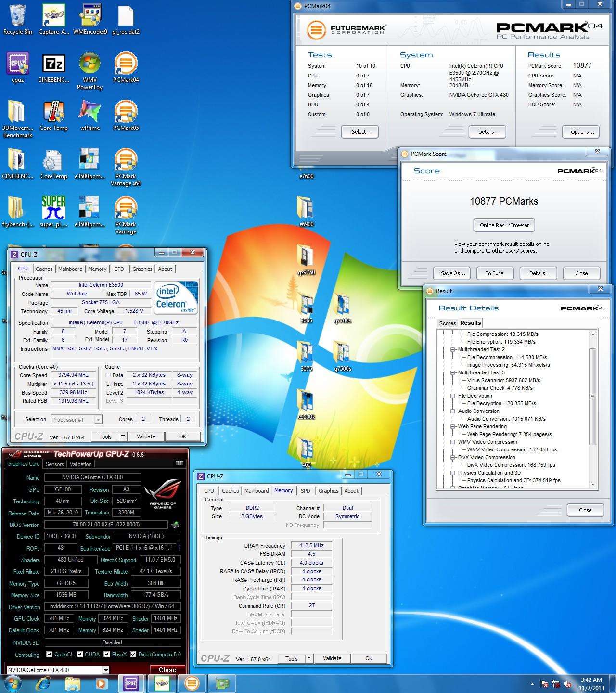The width and height of the screenshot is (616, 693).
Task: Collapse the Multithreaded Test 2 node
Action: click(453, 349)
